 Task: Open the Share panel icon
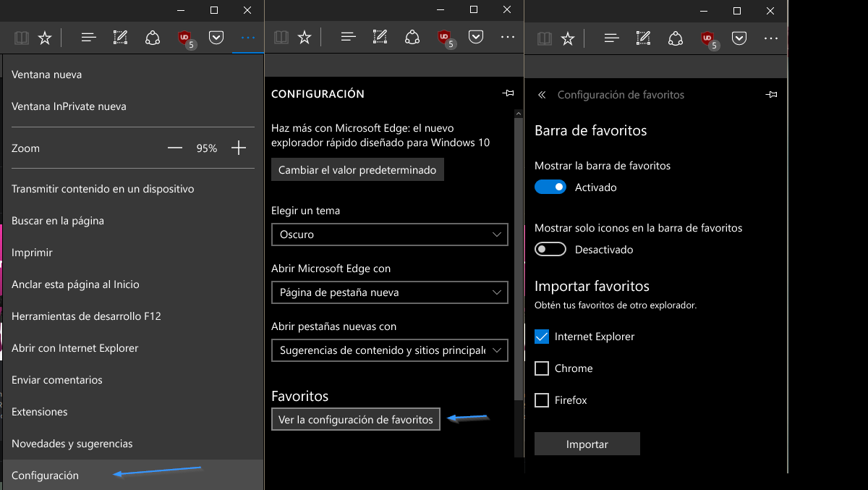(153, 37)
